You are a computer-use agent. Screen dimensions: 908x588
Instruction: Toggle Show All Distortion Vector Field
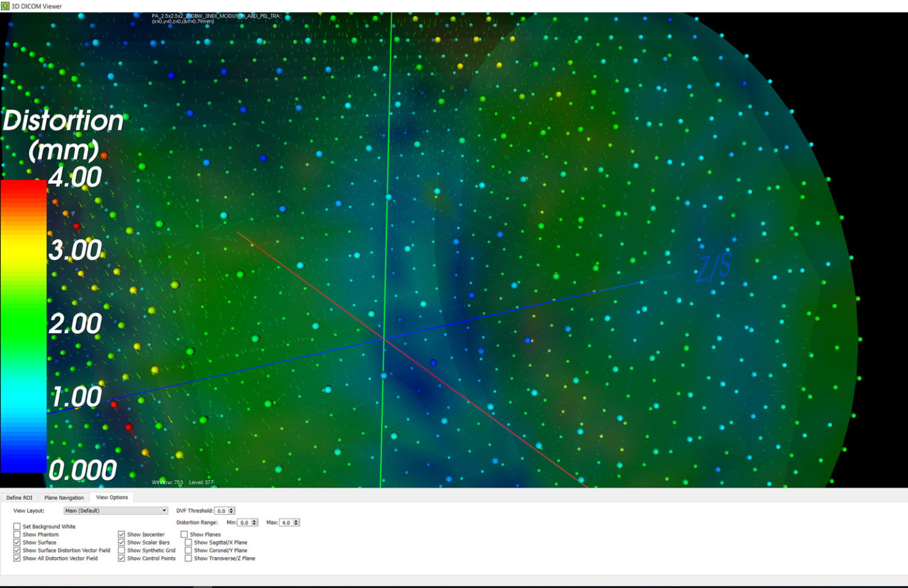[17, 558]
